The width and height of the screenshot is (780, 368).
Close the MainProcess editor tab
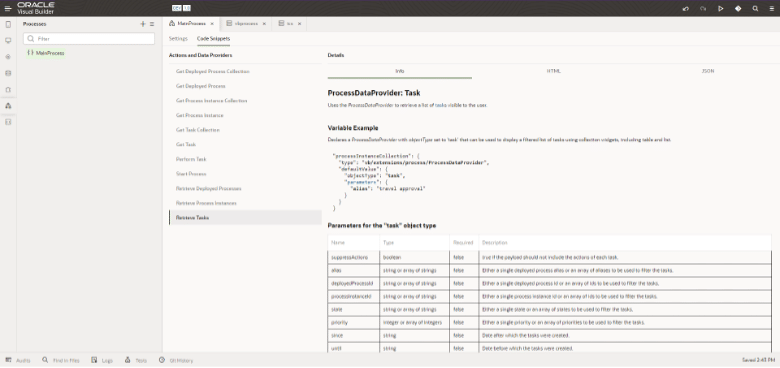tap(212, 23)
